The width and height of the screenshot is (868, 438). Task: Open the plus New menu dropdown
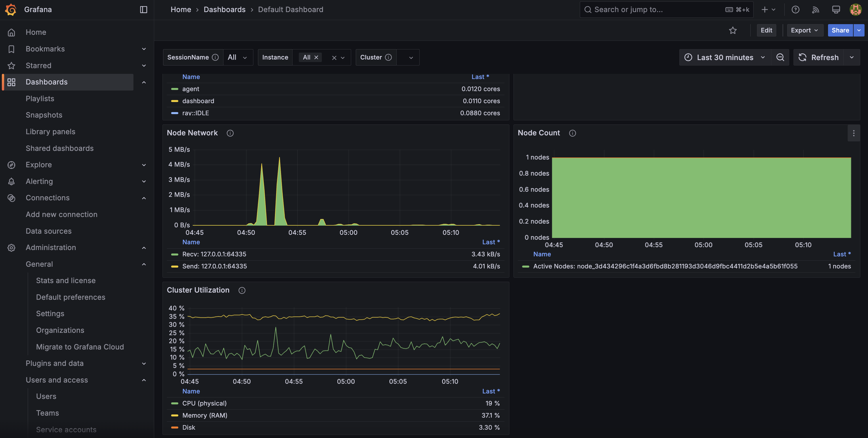[768, 9]
